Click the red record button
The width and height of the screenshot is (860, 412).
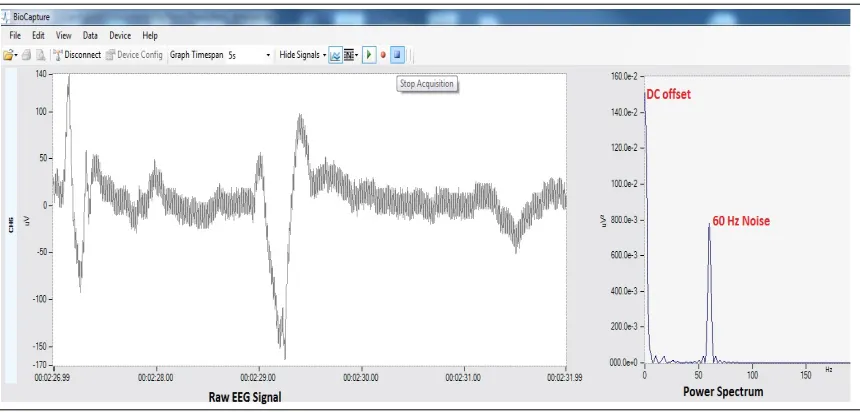pos(383,55)
